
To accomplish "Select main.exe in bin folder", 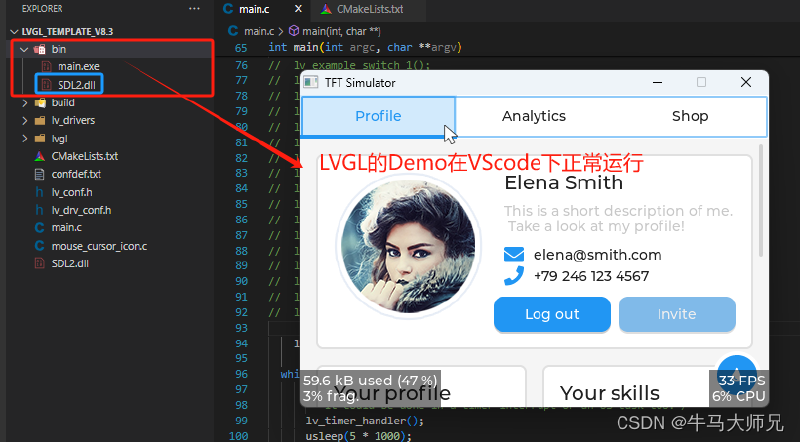I will tap(79, 66).
